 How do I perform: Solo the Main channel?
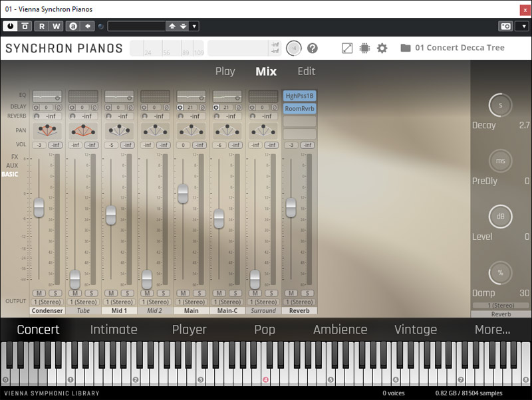pyautogui.click(x=199, y=293)
